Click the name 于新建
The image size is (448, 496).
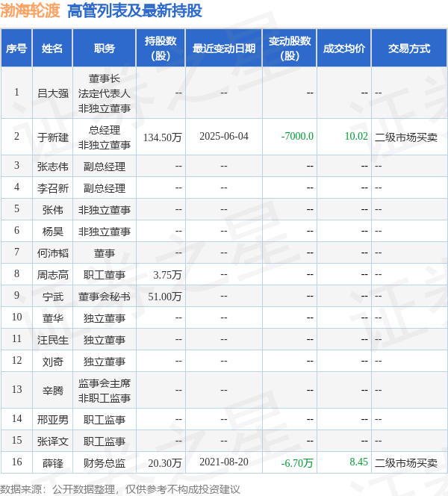pyautogui.click(x=53, y=137)
